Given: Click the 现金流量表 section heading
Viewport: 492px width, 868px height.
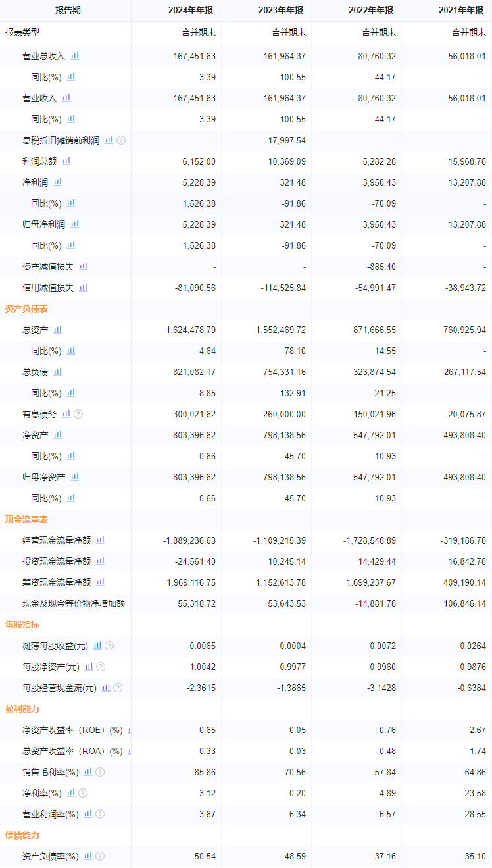Looking at the screenshot, I should click(x=27, y=519).
